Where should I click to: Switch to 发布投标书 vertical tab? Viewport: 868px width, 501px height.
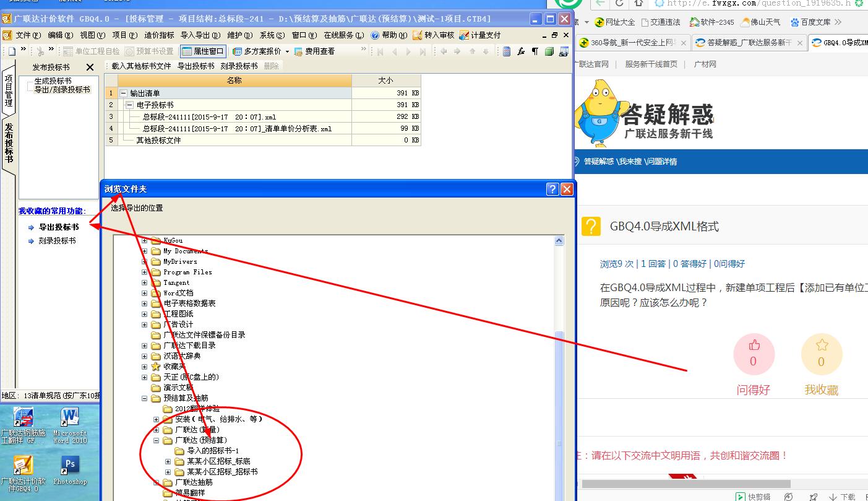(x=8, y=142)
